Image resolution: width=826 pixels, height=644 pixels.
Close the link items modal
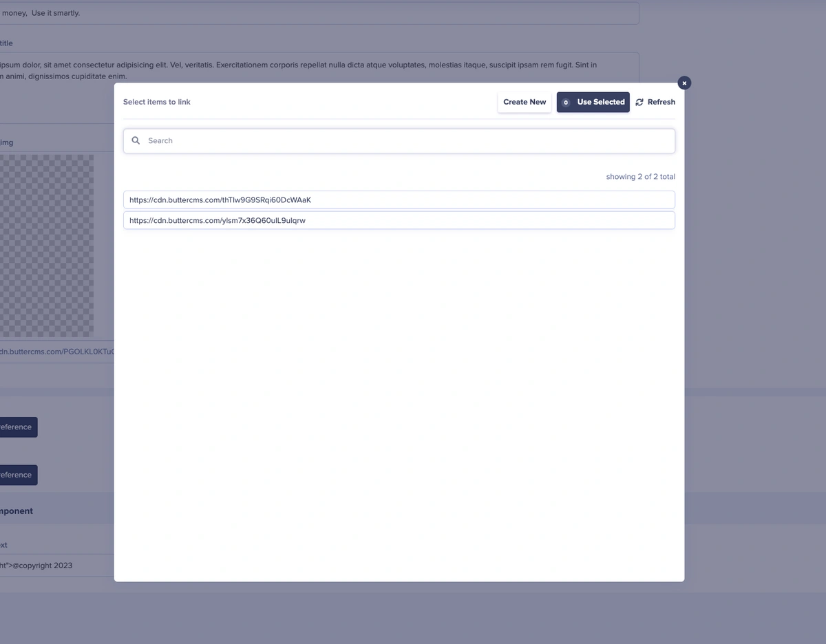684,83
